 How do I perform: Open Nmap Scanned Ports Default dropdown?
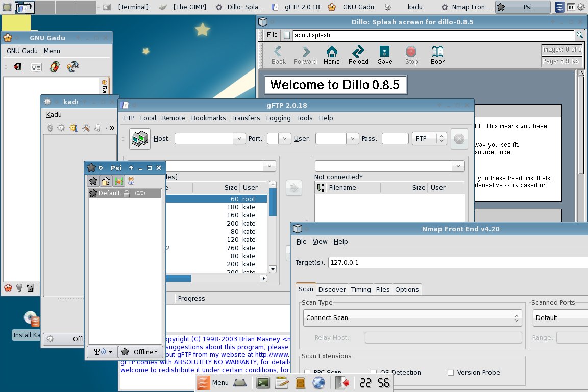point(560,318)
